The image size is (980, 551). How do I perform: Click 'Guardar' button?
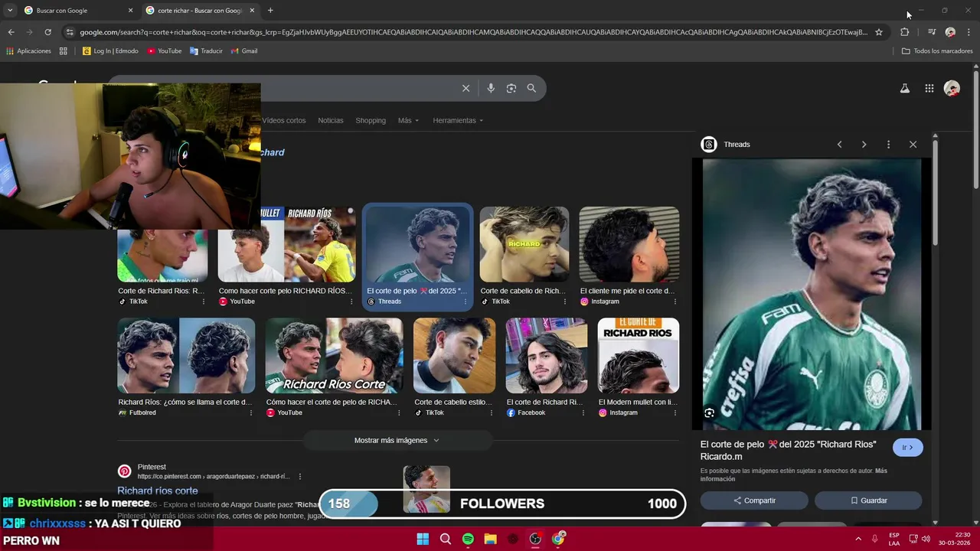(868, 500)
